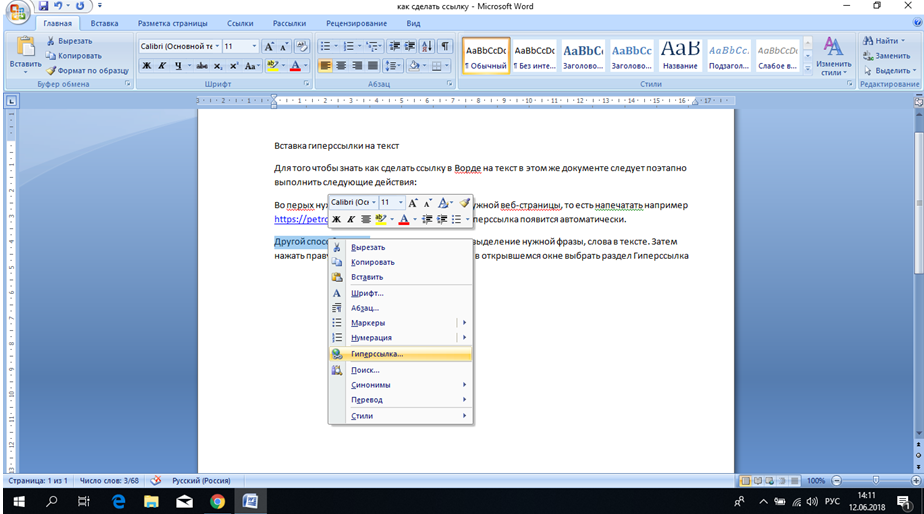Open the ribbon font name dropdown

[x=217, y=46]
